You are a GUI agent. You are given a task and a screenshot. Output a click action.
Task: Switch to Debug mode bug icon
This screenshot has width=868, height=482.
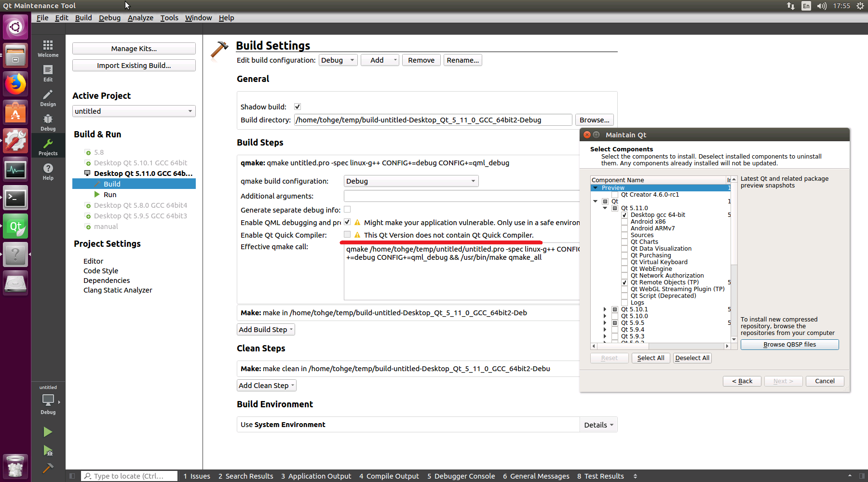point(48,122)
